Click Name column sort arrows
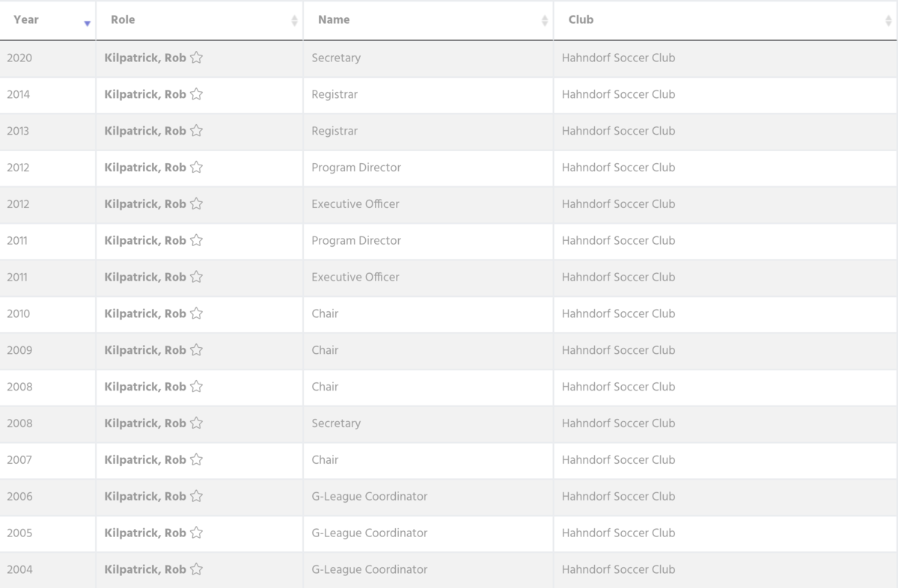The image size is (898, 588). pyautogui.click(x=544, y=21)
